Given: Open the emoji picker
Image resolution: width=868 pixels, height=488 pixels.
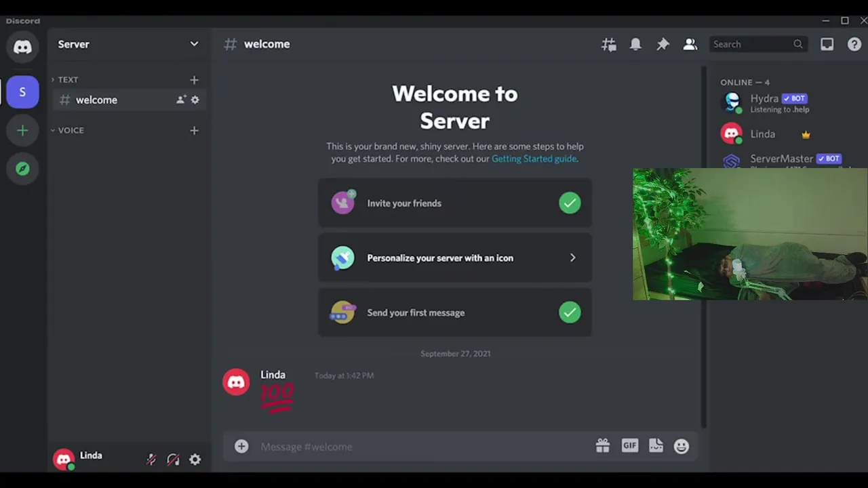Looking at the screenshot, I should point(682,446).
